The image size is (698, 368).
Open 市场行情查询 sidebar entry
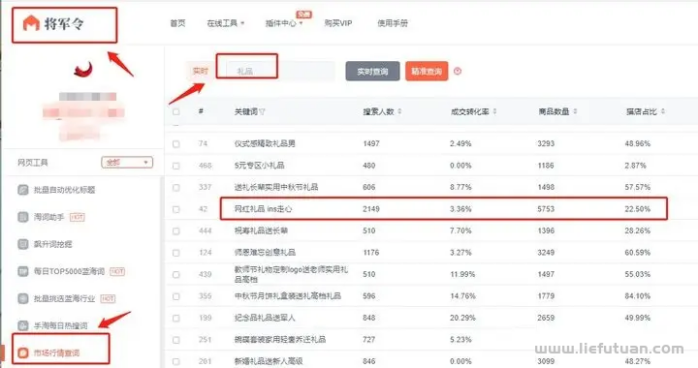coord(57,353)
